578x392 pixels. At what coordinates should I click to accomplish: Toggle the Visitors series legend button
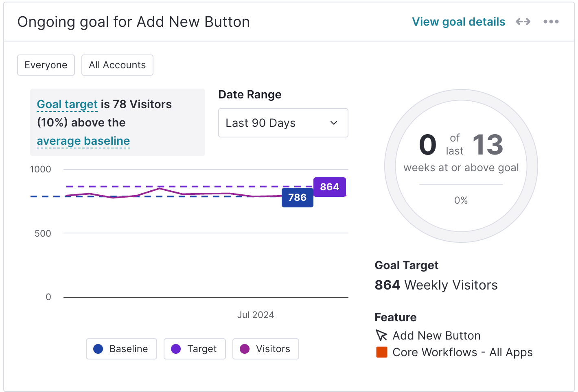click(266, 349)
